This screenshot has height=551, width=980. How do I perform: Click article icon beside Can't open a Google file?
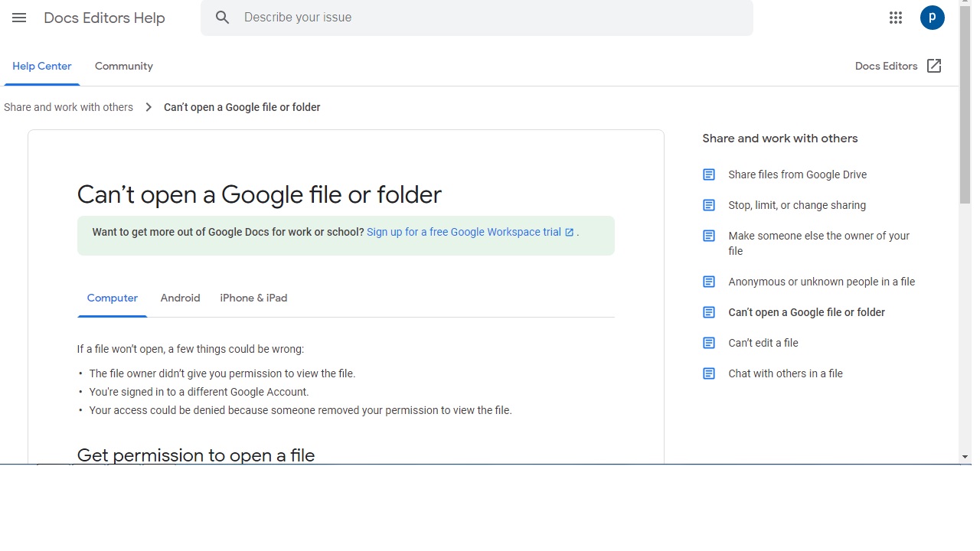pos(709,312)
